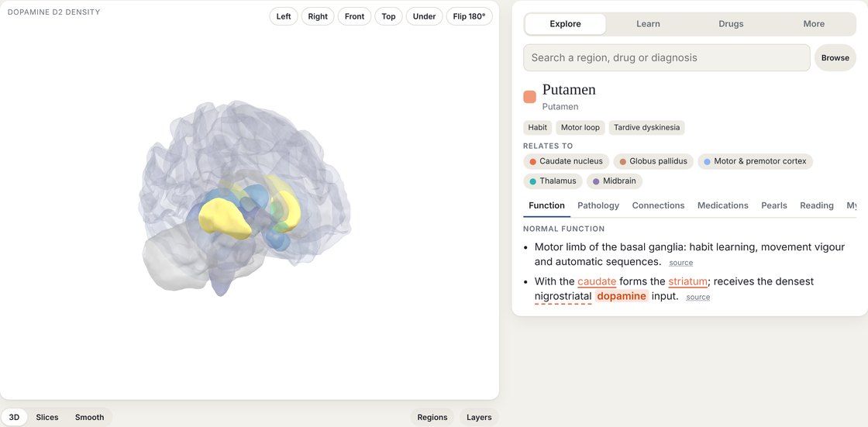This screenshot has height=427, width=868.
Task: Rotate brain to Left view
Action: pos(284,16)
